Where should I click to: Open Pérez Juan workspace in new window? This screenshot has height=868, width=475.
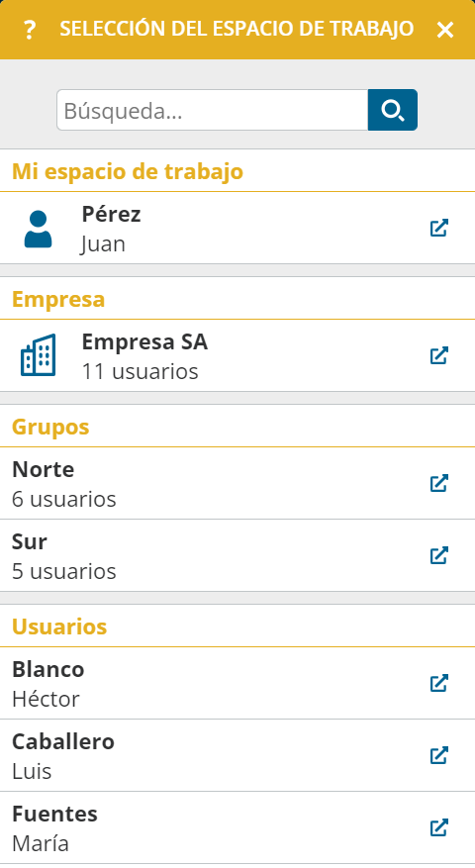tap(439, 228)
